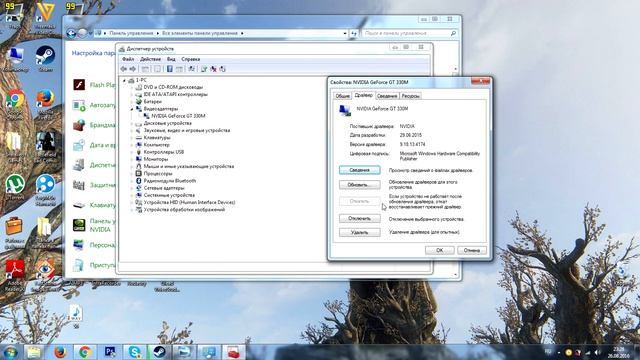The width and height of the screenshot is (640, 360).
Task: Open the Google Chrome desktop shortcut
Action: [x=15, y=104]
